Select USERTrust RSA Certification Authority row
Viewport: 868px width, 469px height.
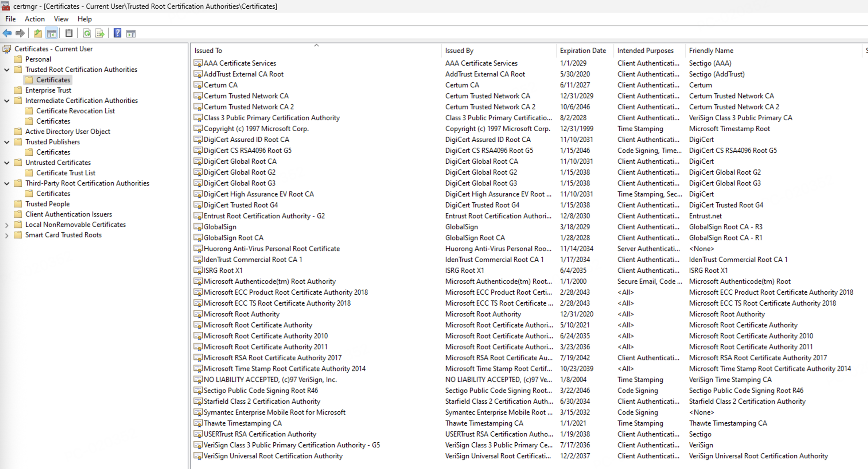coord(260,434)
